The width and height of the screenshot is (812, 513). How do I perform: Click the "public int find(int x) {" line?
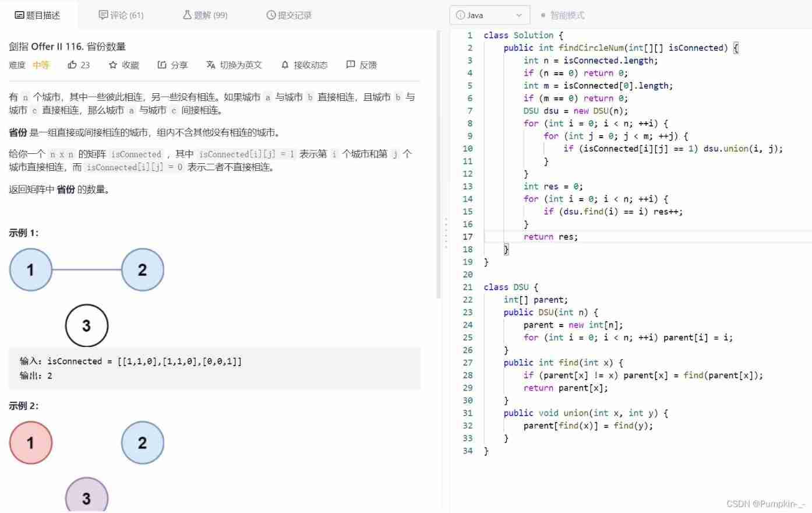click(x=563, y=363)
